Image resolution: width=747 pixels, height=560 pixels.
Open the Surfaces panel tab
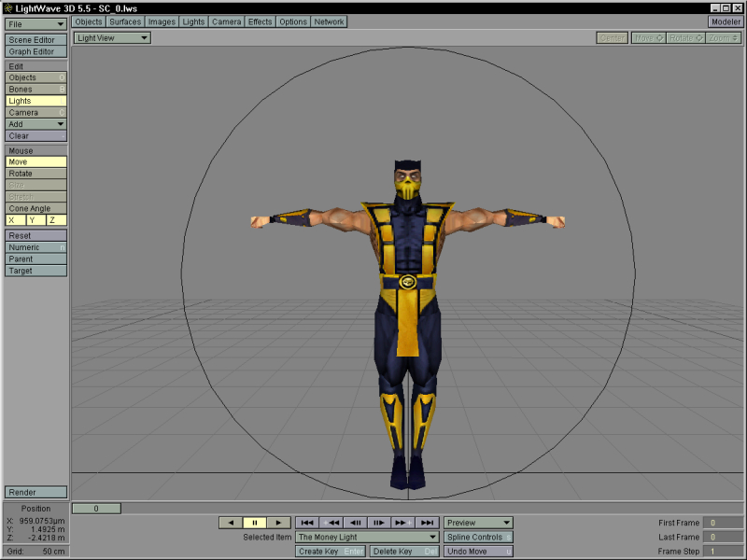pos(124,21)
